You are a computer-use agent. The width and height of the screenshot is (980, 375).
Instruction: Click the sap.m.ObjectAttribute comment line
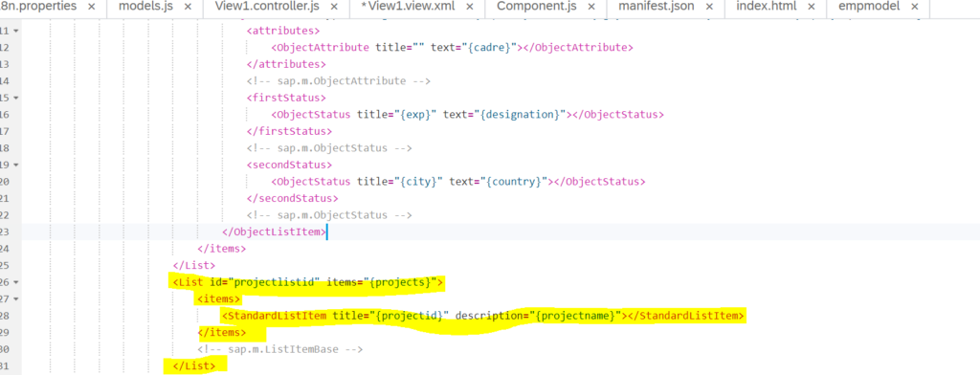(x=339, y=81)
